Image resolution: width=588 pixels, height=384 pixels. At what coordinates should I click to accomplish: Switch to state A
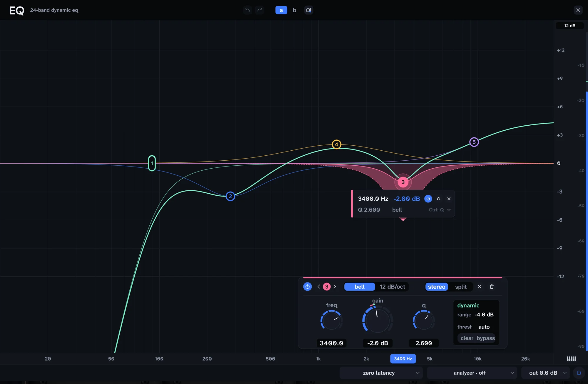[281, 10]
